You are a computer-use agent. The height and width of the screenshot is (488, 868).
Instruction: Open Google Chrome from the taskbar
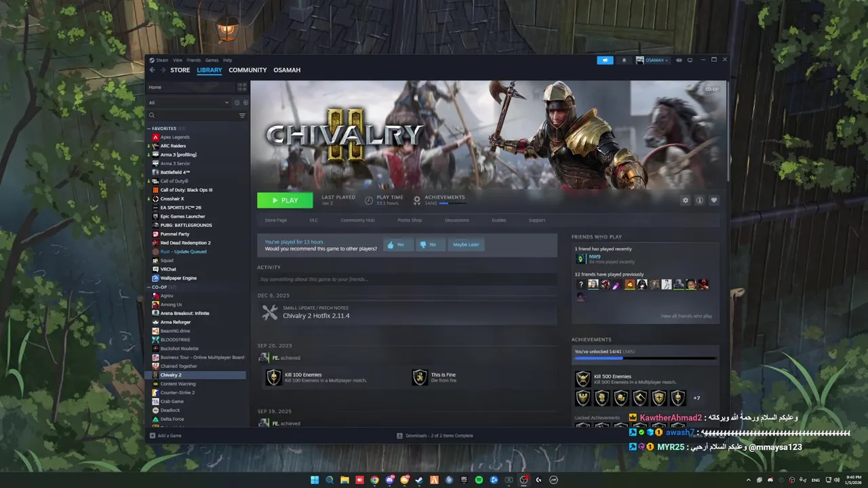coord(374,480)
